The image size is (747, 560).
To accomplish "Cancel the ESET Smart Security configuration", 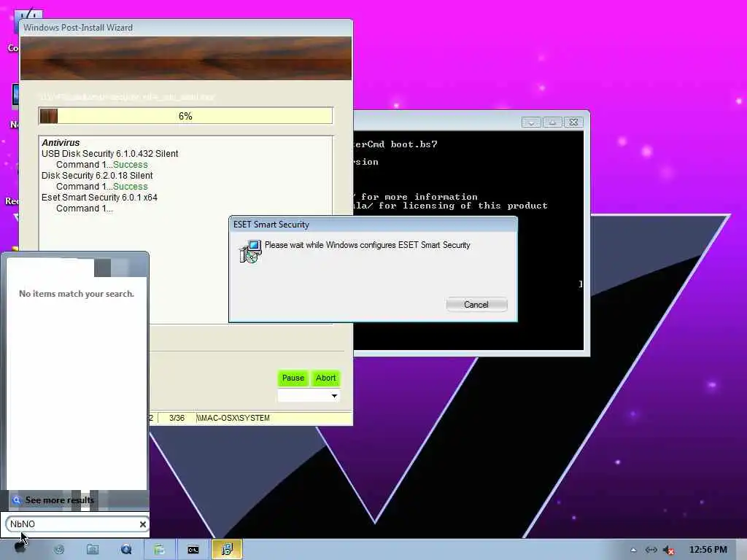I will pyautogui.click(x=476, y=305).
